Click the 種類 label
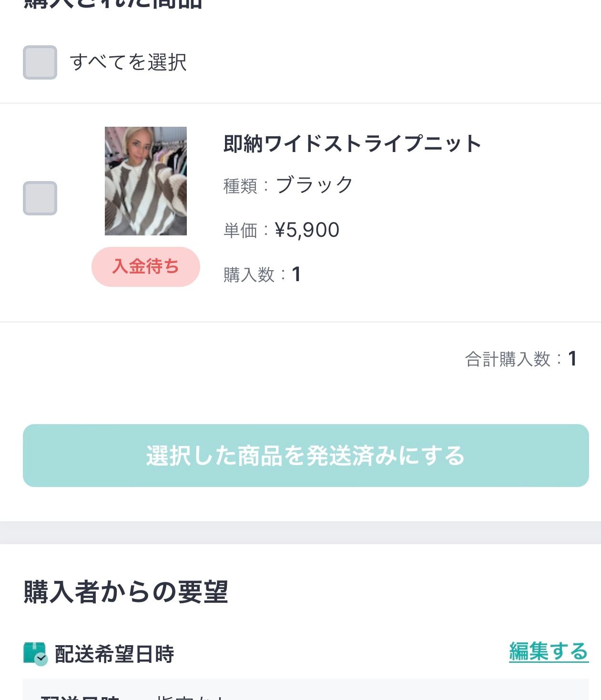Image resolution: width=601 pixels, height=700 pixels. click(240, 186)
